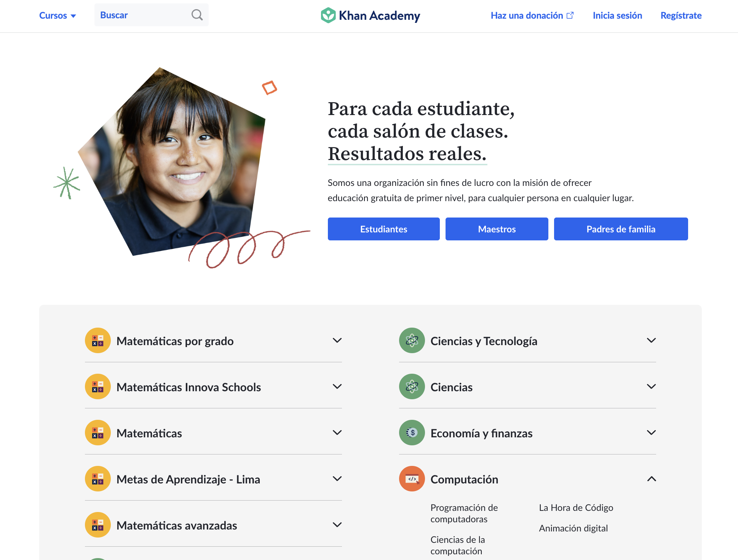Click the Estudiantes button
The image size is (738, 560).
(383, 229)
